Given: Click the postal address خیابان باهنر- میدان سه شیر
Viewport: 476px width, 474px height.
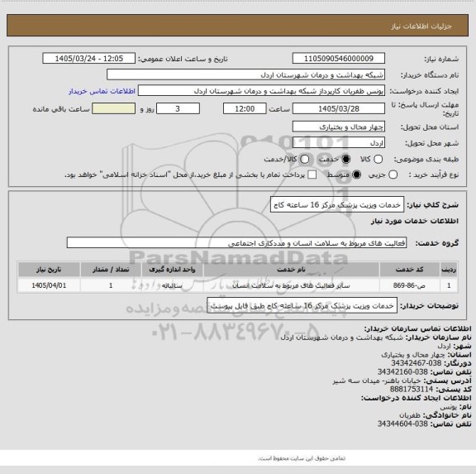Looking at the screenshot, I should pyautogui.click(x=377, y=381).
